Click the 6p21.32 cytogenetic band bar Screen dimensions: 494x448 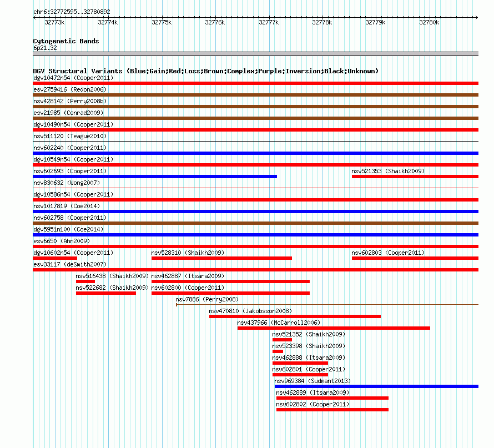[255, 54]
